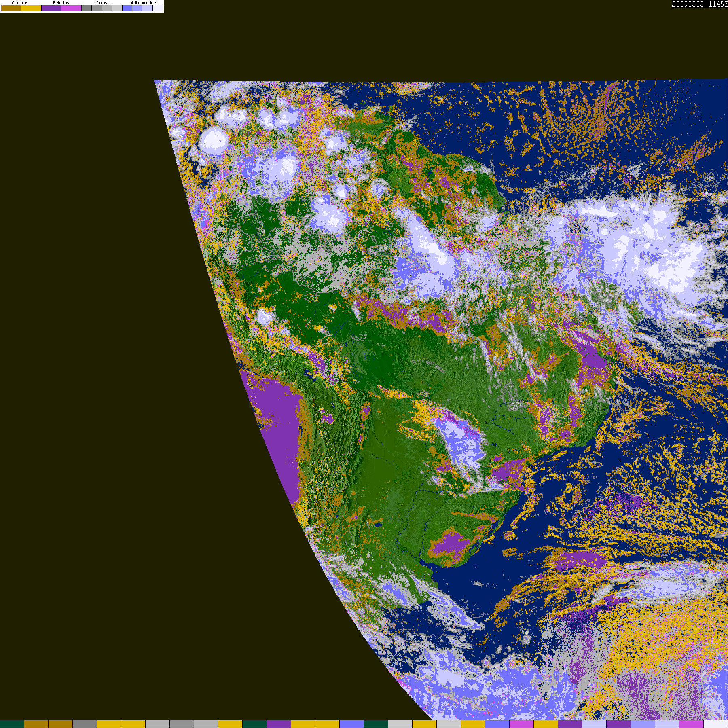Select the yellow Cúmulos legend swatch
This screenshot has width=728, height=728.
click(x=31, y=8)
